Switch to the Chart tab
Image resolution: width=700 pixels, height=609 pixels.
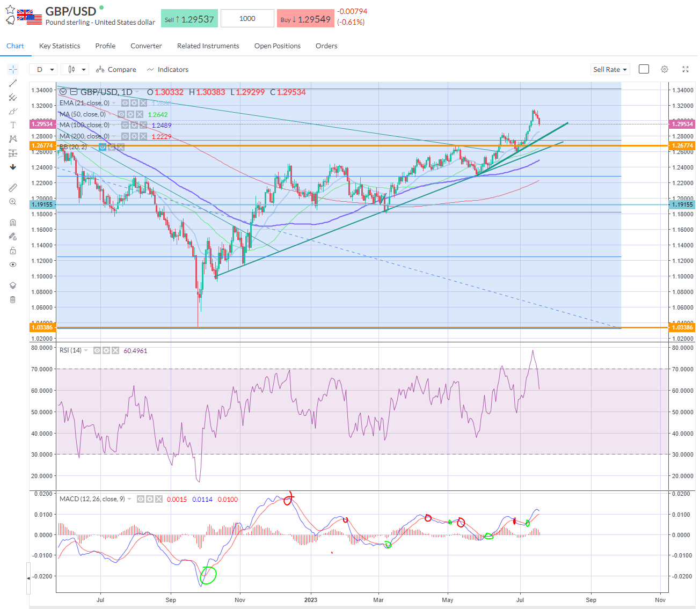[15, 46]
